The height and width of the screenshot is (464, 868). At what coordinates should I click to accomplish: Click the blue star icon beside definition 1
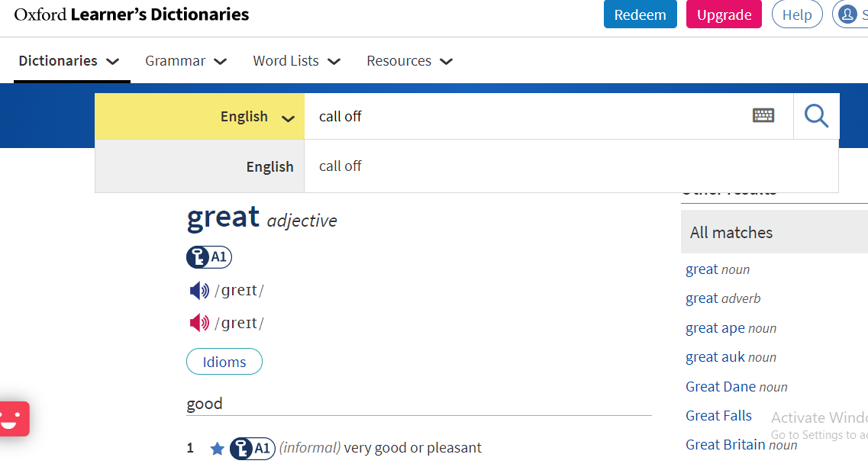point(218,449)
